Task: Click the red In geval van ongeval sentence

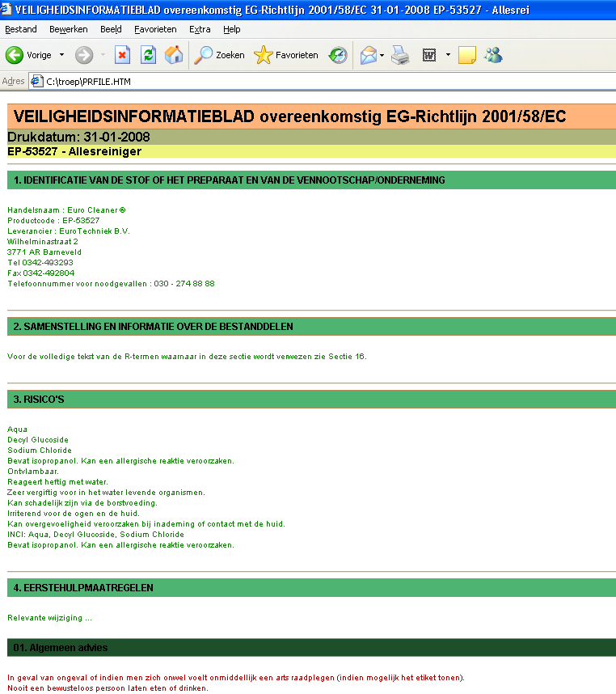Action: tap(236, 678)
